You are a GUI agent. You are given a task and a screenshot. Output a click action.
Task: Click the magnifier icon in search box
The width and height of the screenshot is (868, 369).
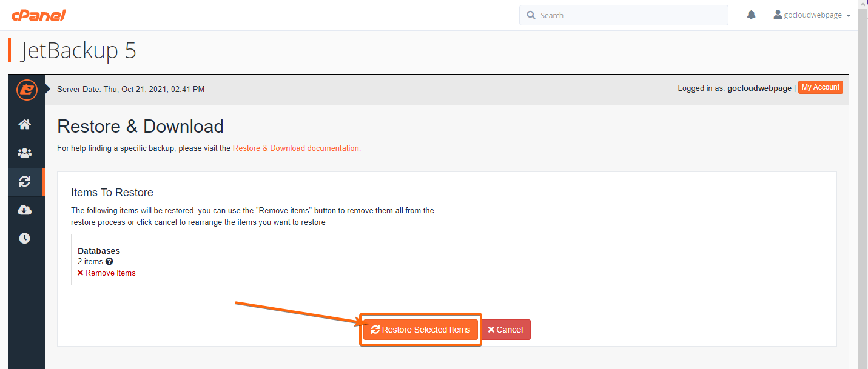(x=531, y=15)
